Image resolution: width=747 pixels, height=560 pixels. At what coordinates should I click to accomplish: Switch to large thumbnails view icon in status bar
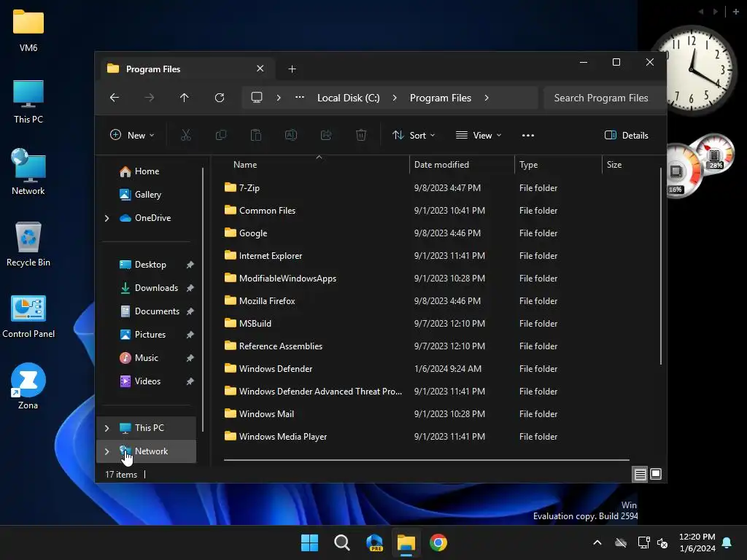[656, 474]
